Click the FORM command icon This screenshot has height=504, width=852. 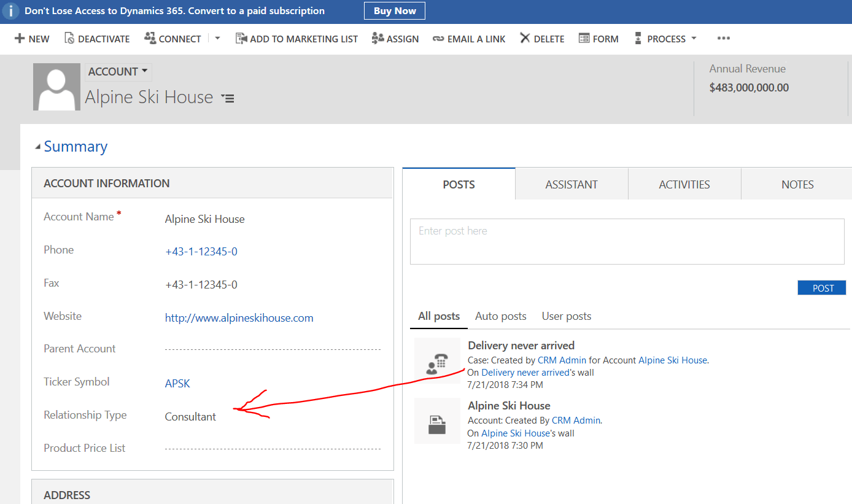(584, 39)
